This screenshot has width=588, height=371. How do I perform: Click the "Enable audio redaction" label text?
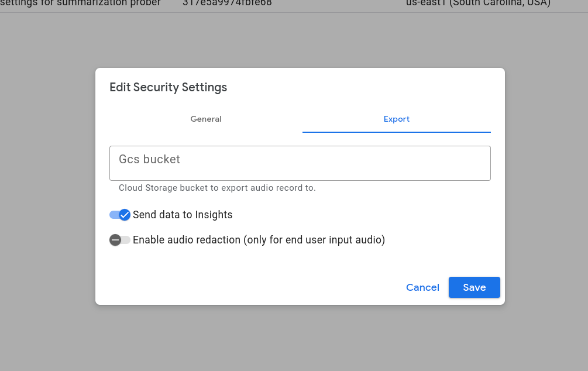coord(259,240)
